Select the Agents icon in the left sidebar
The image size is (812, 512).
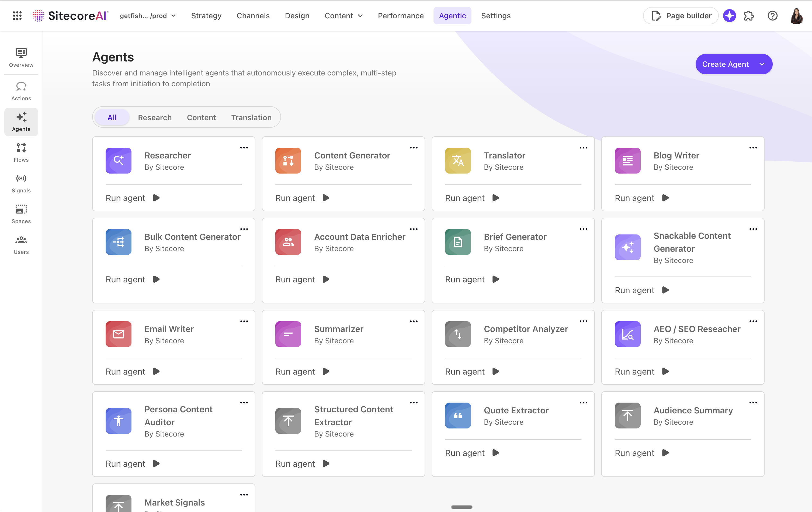point(21,122)
